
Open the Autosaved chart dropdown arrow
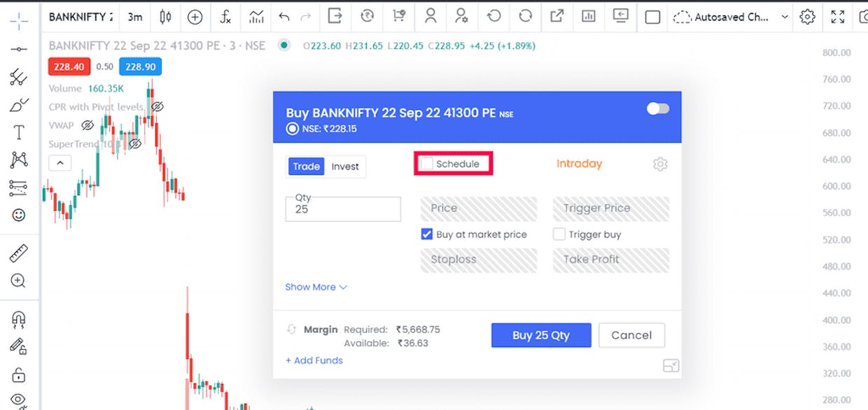pos(784,17)
